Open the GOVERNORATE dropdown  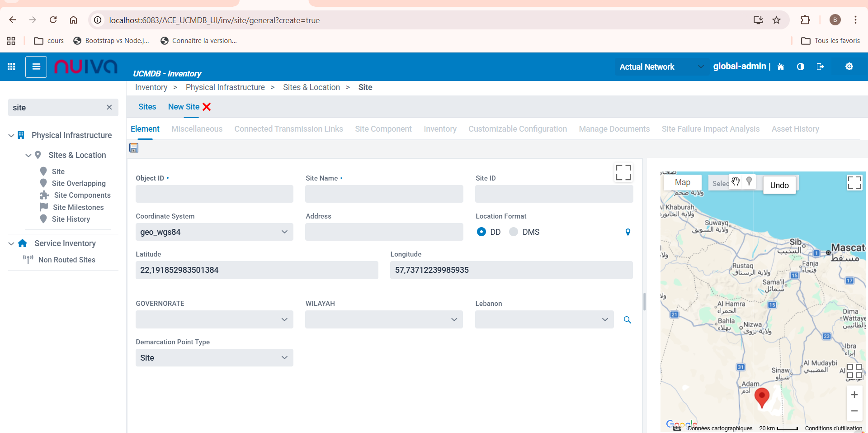tap(214, 319)
